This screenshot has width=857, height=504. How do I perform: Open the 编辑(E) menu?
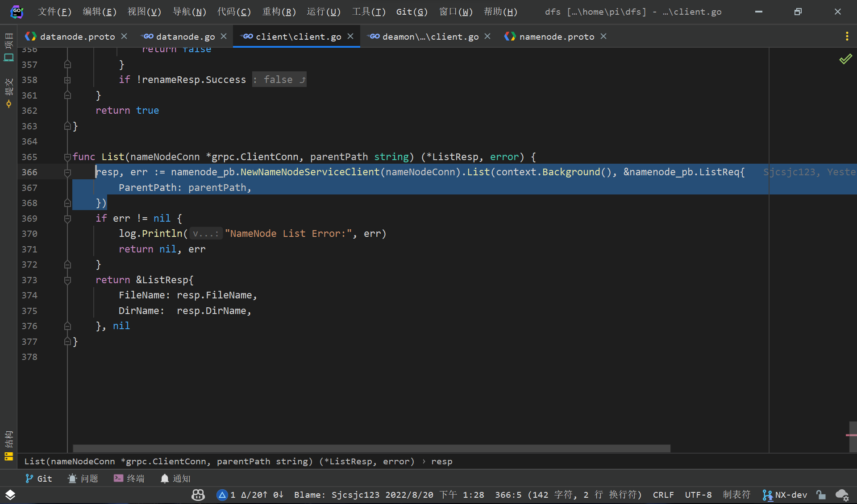(x=100, y=12)
